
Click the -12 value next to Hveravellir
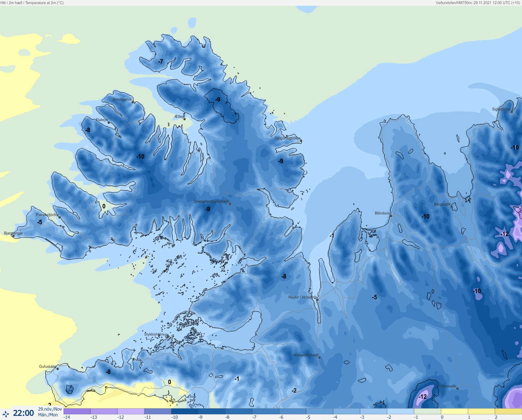click(x=423, y=397)
